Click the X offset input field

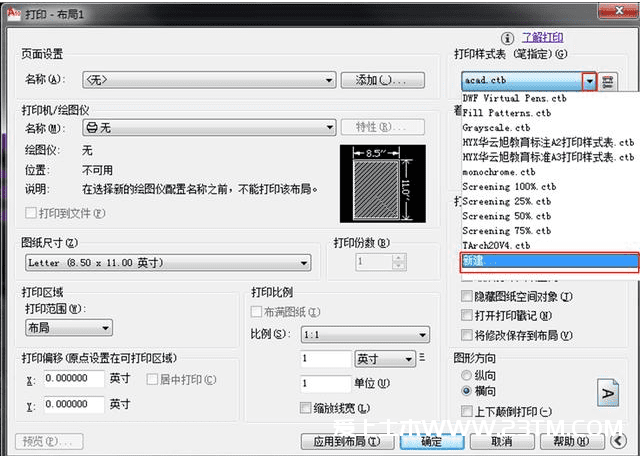point(74,379)
